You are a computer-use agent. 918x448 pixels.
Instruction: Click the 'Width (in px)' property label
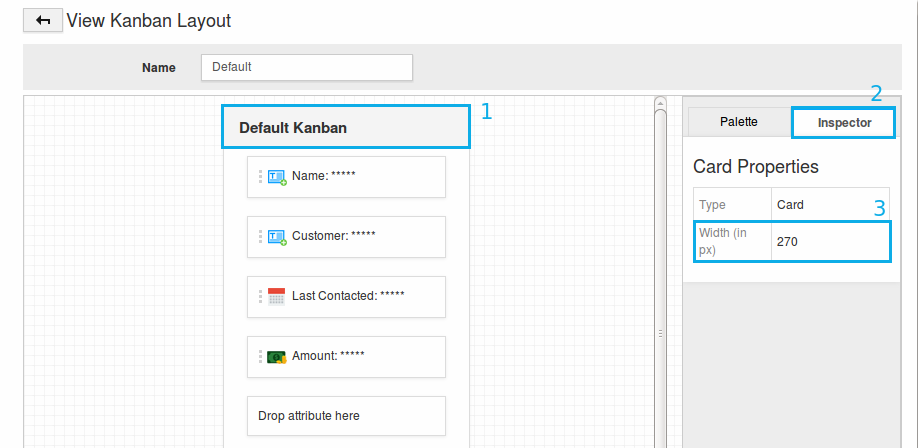[x=733, y=242]
